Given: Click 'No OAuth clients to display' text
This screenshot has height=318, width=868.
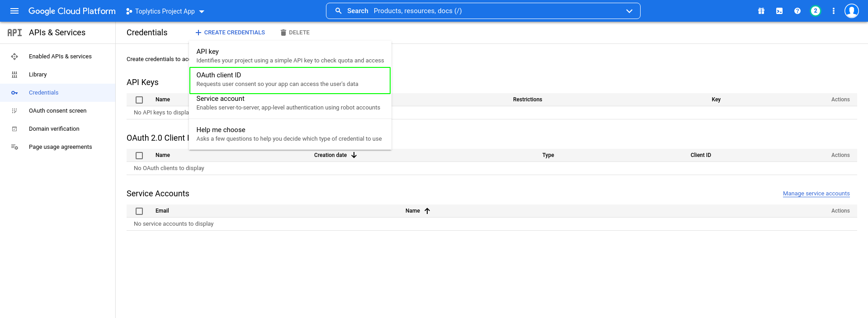Looking at the screenshot, I should click(169, 168).
